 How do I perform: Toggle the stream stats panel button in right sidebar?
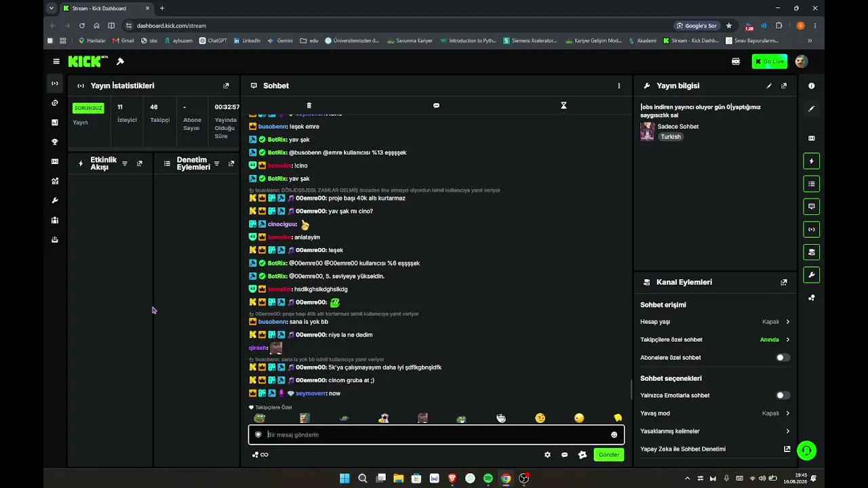(x=812, y=229)
